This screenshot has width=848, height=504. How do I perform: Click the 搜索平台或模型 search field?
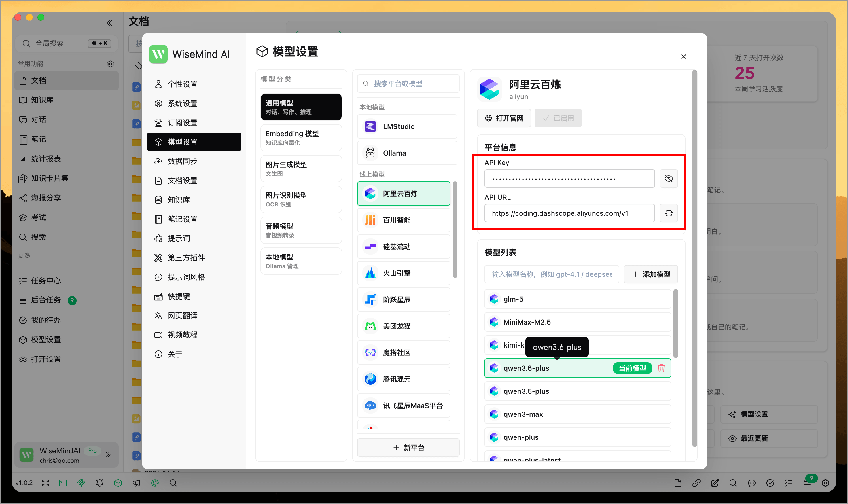(408, 84)
